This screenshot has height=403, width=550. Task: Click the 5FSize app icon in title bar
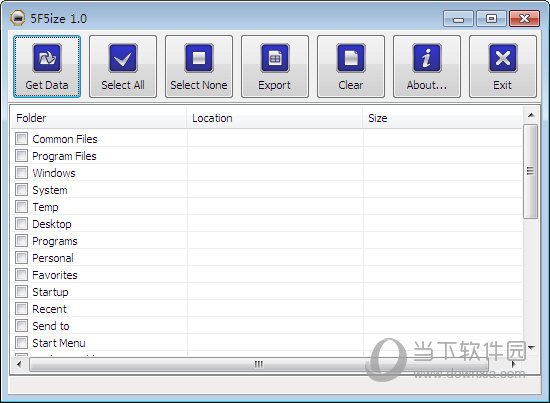tap(18, 18)
